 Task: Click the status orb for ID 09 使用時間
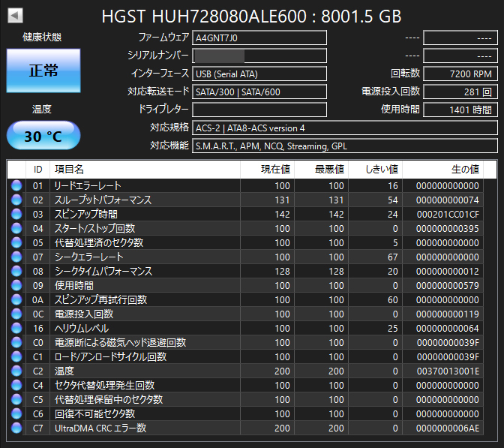pos(16,285)
